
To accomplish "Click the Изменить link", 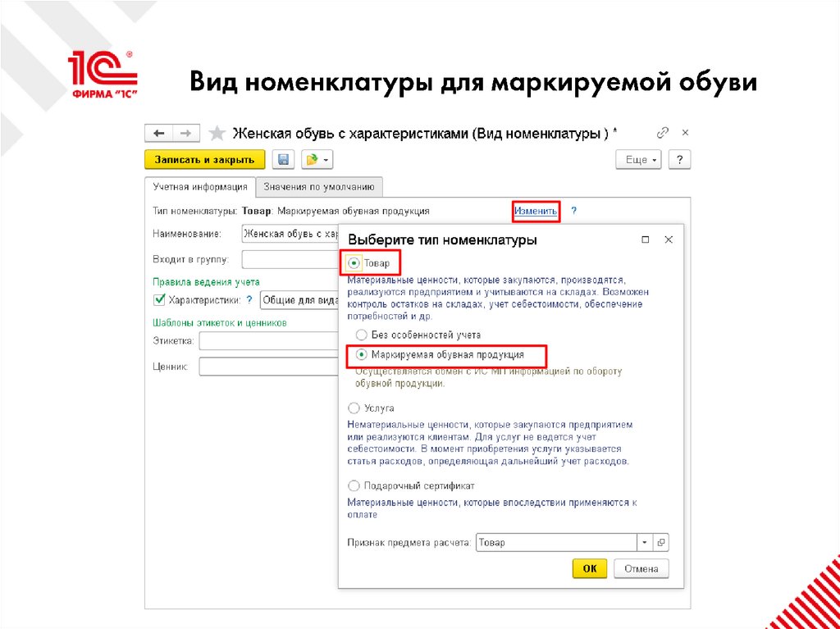I will pos(536,211).
